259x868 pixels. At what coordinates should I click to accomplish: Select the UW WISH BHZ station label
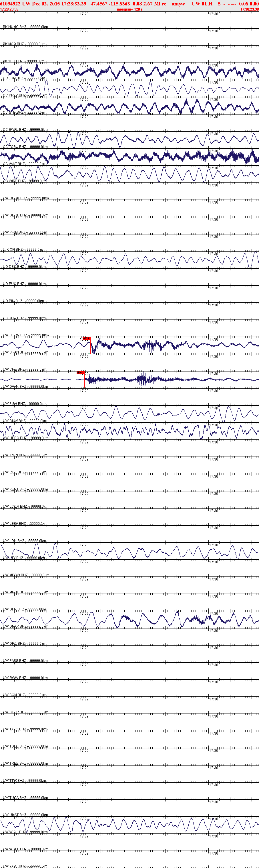click(x=25, y=832)
